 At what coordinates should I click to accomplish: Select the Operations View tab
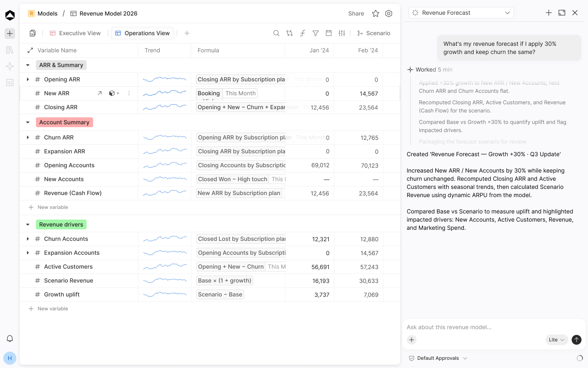(142, 33)
